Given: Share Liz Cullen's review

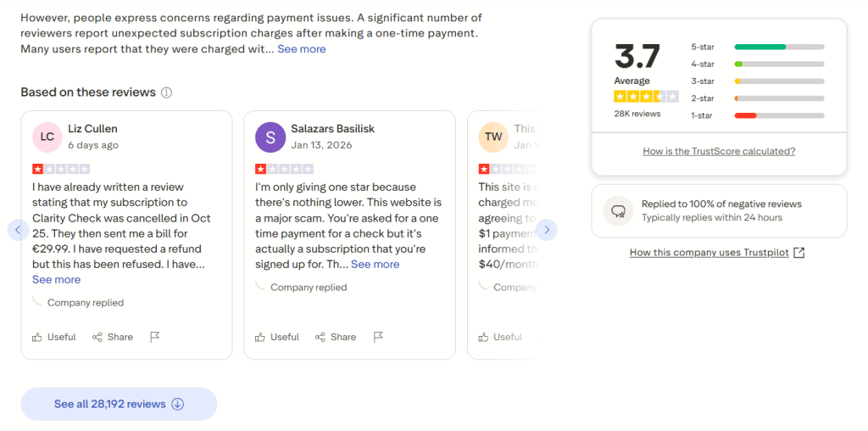Looking at the screenshot, I should [x=113, y=337].
